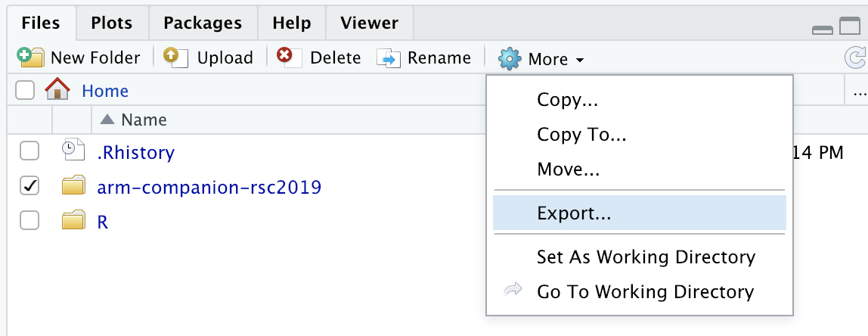This screenshot has width=868, height=336.
Task: Open the path ellipsis browse button
Action: tap(857, 91)
